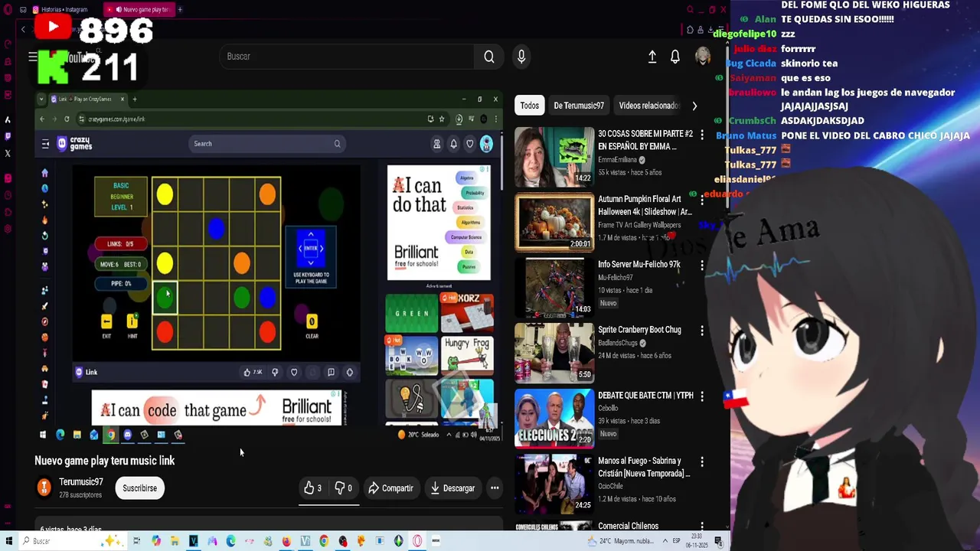Open options for Manos al Fuego video

click(702, 461)
